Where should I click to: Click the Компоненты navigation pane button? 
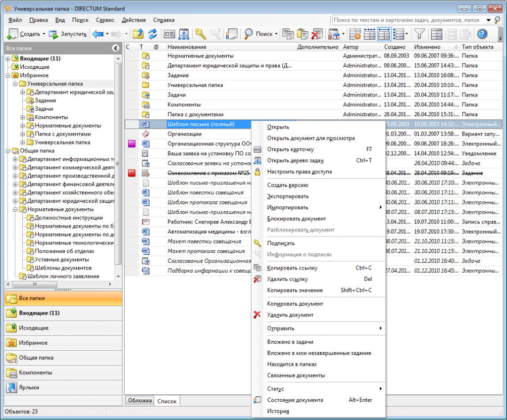63,373
